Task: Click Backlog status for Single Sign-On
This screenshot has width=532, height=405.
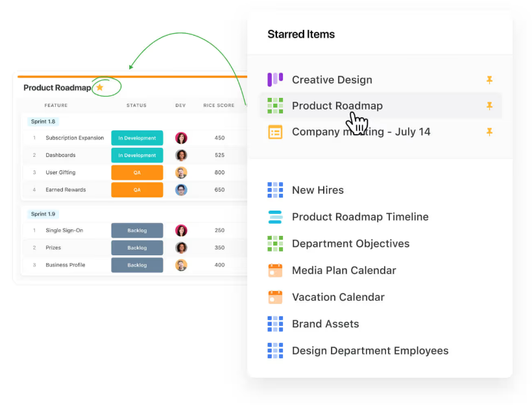Action: click(137, 231)
